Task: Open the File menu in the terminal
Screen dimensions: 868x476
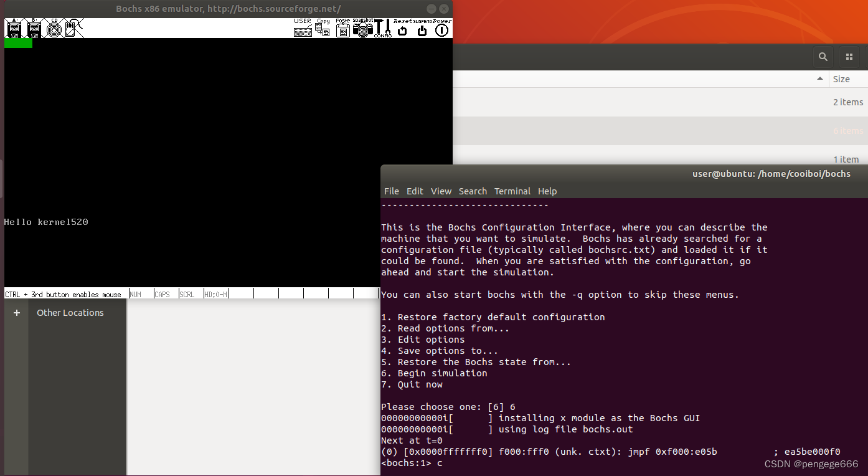Action: click(391, 191)
